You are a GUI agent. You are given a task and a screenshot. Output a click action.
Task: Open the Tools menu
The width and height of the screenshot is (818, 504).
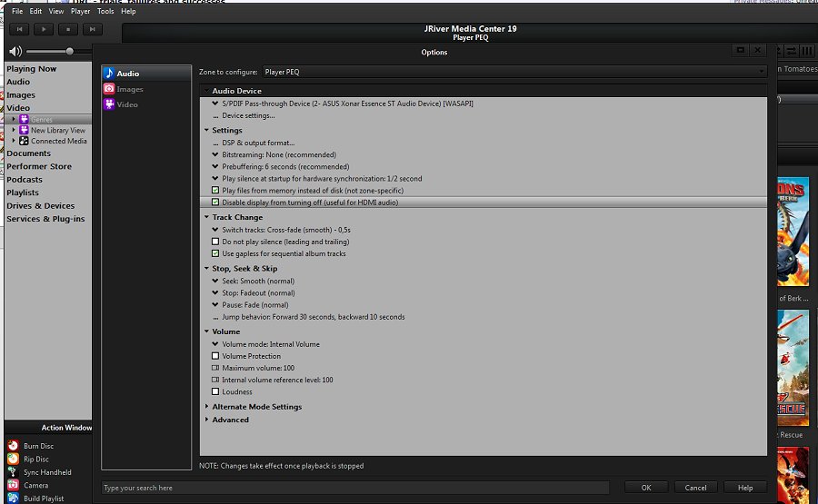click(x=105, y=11)
